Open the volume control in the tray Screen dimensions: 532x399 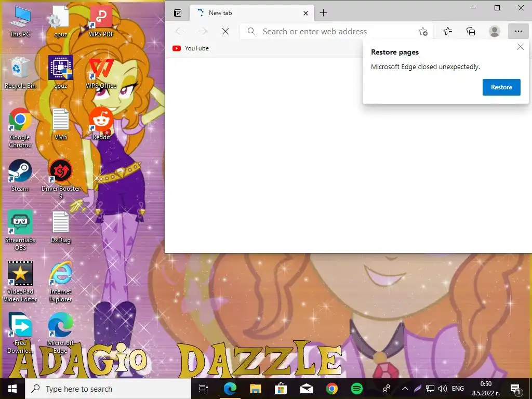click(443, 389)
